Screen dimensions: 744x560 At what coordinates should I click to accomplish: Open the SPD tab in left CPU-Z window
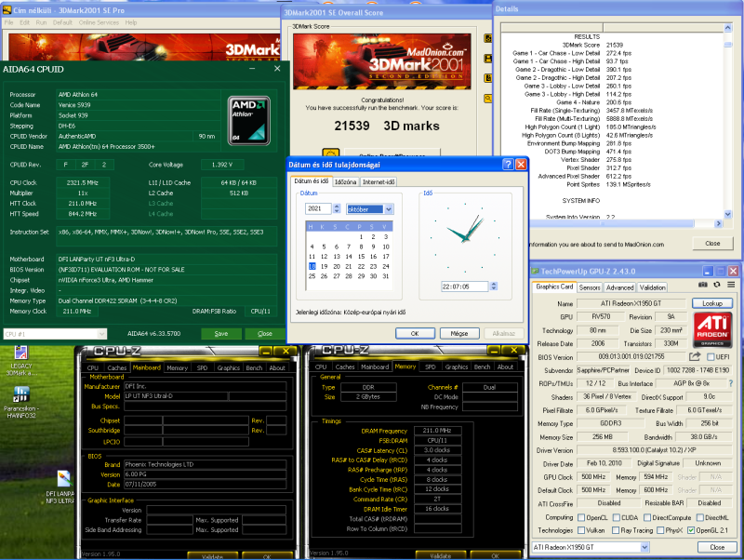pyautogui.click(x=202, y=367)
